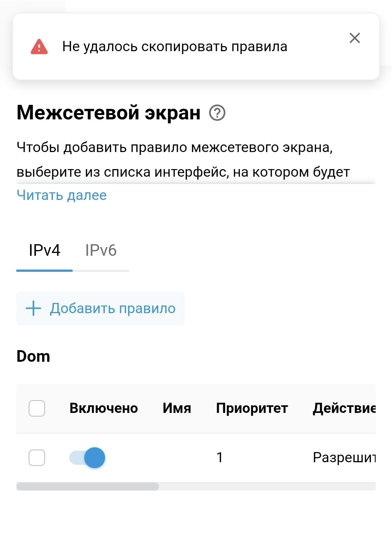Tick the checkbox for the priority 1 rule

click(37, 458)
